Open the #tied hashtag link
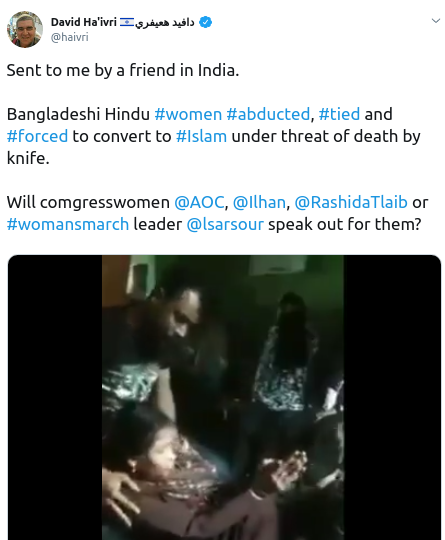The width and height of the screenshot is (445, 540). pos(339,114)
